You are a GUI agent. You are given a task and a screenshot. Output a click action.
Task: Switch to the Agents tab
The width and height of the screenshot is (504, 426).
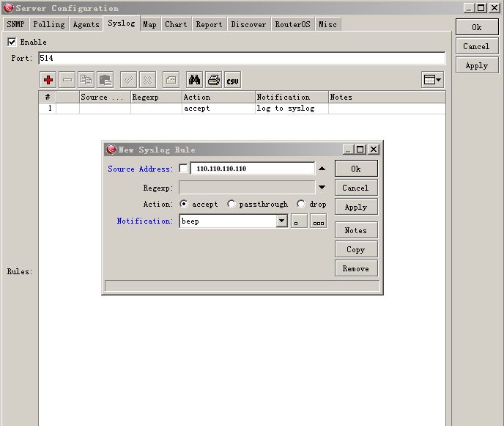(86, 24)
